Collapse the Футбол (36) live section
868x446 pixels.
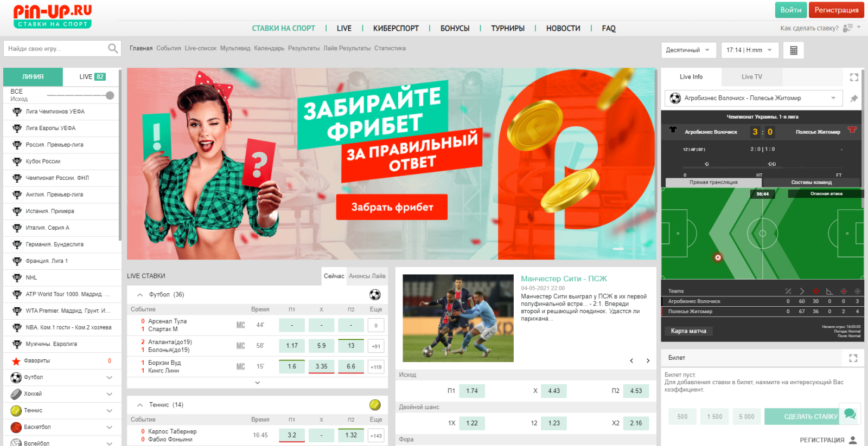tap(140, 295)
